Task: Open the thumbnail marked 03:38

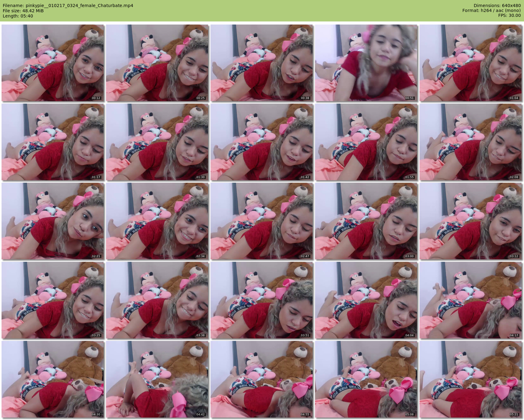Action: [157, 300]
